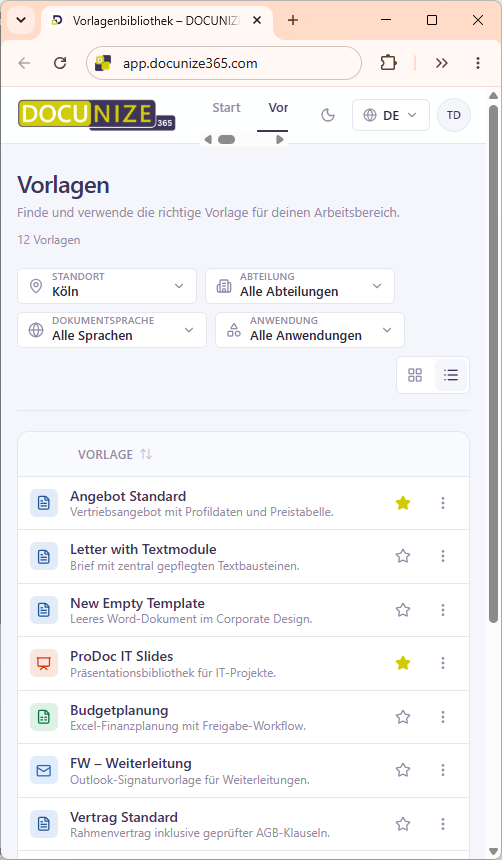This screenshot has width=502, height=860.
Task: Star the New Empty Template row
Action: (x=403, y=610)
